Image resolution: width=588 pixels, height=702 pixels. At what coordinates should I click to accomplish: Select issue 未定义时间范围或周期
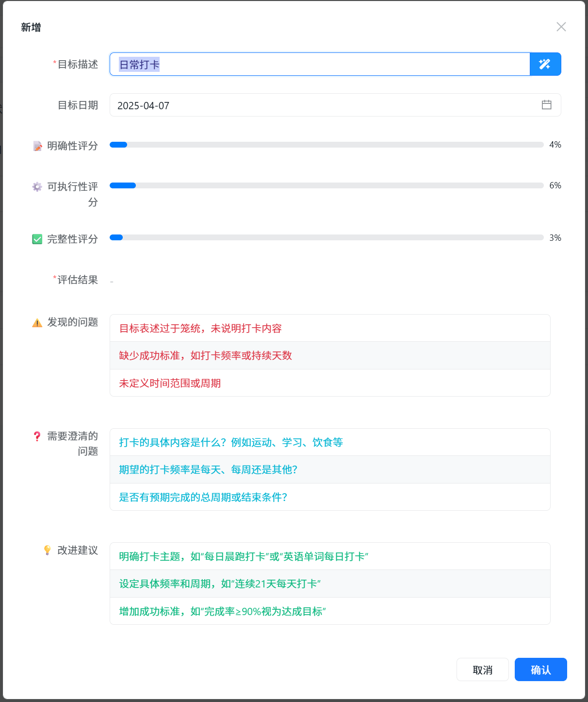pyautogui.click(x=330, y=383)
